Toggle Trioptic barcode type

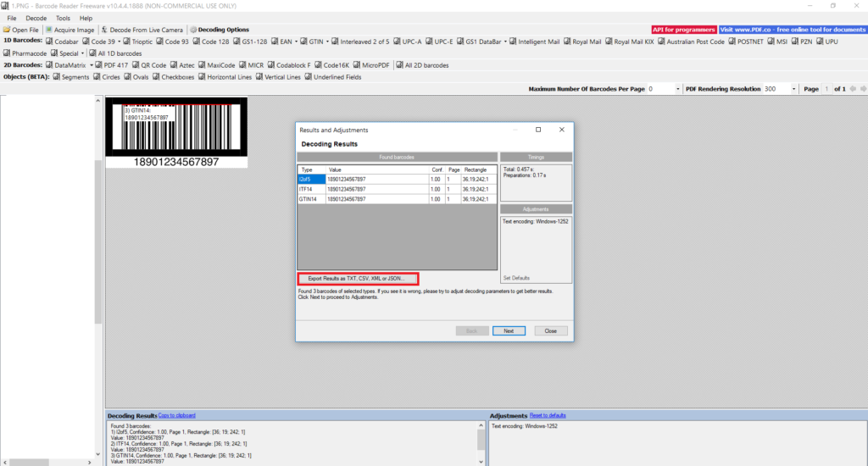pyautogui.click(x=138, y=42)
